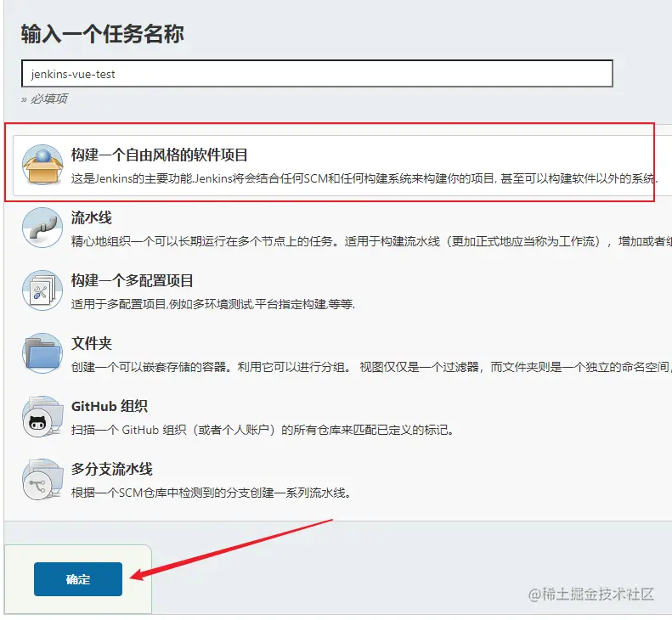Click the blue Folder icon
Screen dimensions: 672x620
(42, 353)
